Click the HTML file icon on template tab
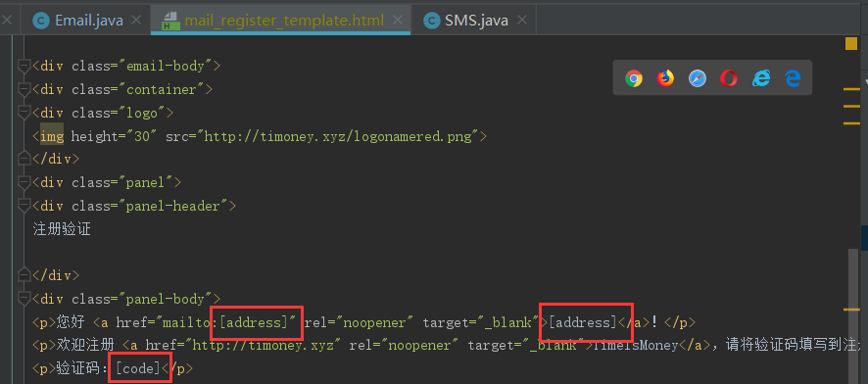Image resolution: width=868 pixels, height=384 pixels. (x=170, y=21)
